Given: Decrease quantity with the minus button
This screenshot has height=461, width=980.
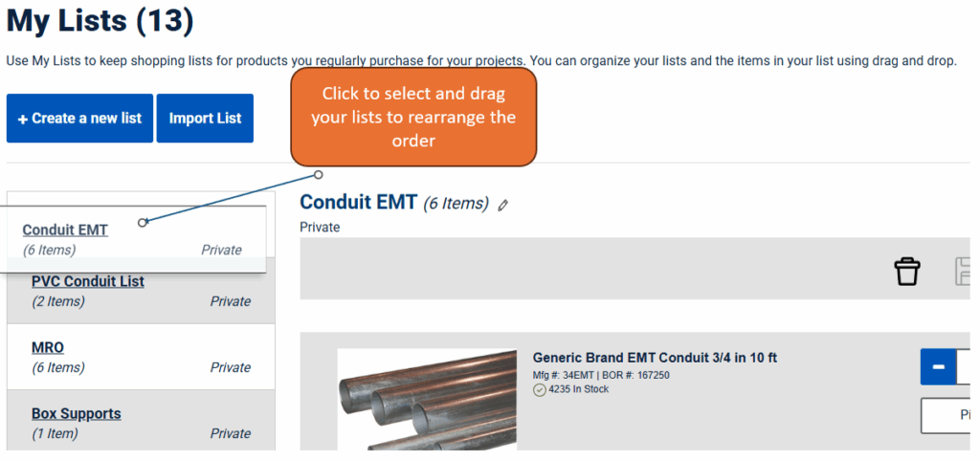Looking at the screenshot, I should click(x=938, y=366).
